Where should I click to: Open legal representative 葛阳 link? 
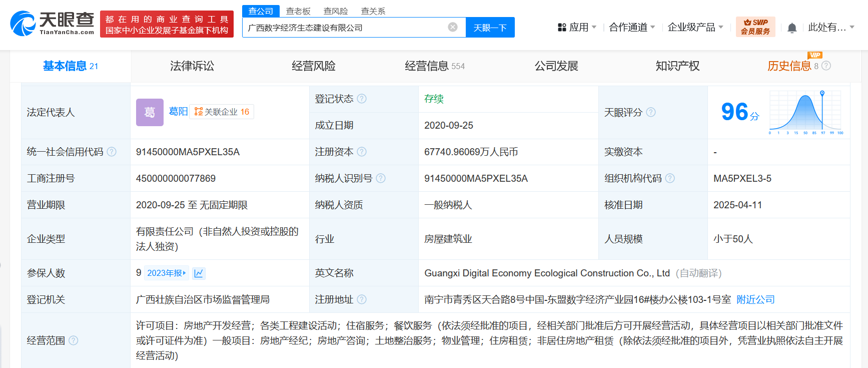[x=178, y=111]
